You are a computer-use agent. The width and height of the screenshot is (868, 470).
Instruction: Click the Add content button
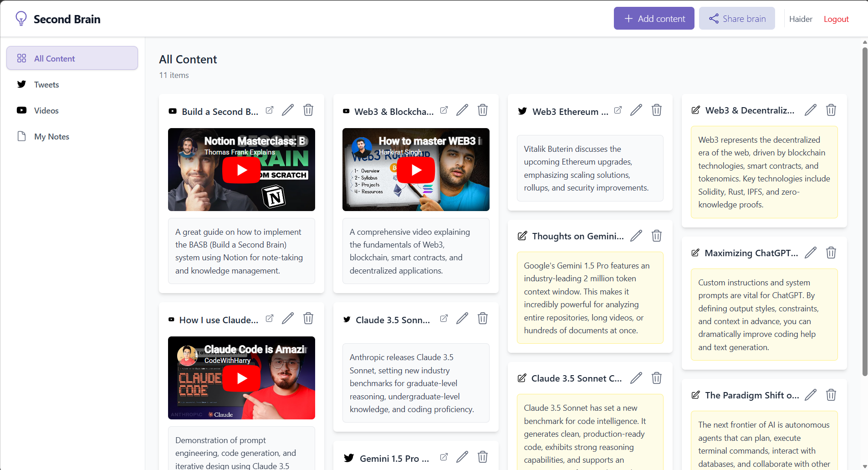[654, 18]
